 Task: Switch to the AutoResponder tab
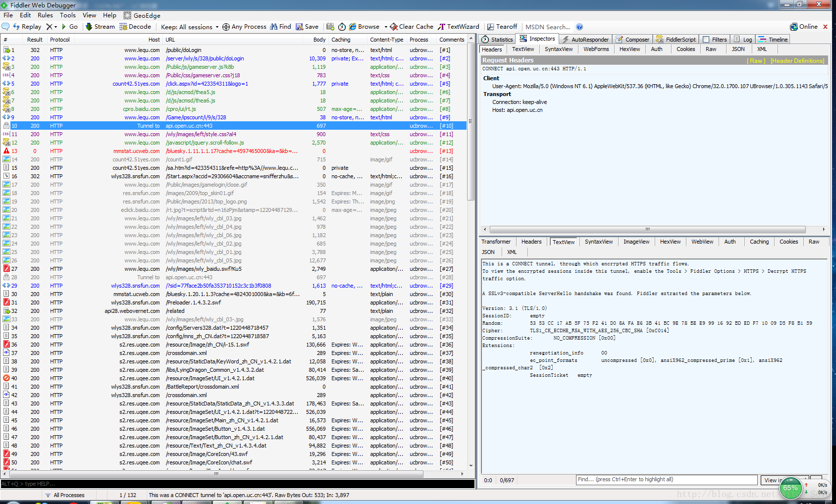[585, 40]
